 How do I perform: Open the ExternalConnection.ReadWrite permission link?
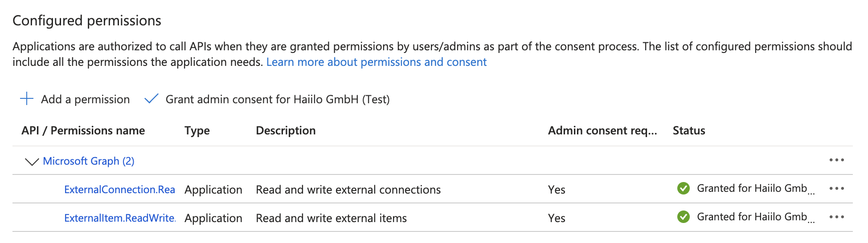(x=119, y=190)
